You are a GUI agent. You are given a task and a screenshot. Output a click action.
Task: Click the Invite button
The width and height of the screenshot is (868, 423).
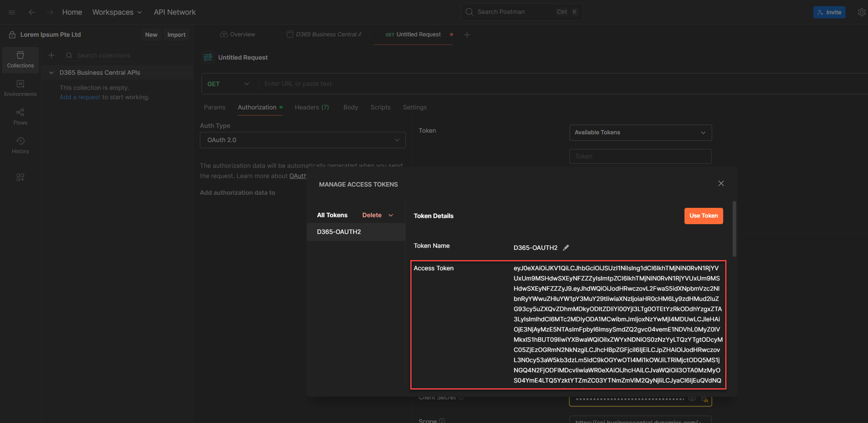pyautogui.click(x=829, y=12)
